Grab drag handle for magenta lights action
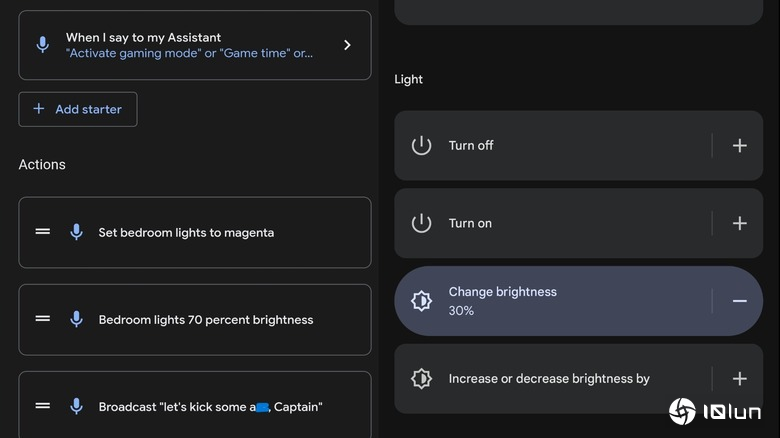Viewport: 780px width, 438px height. (x=43, y=232)
